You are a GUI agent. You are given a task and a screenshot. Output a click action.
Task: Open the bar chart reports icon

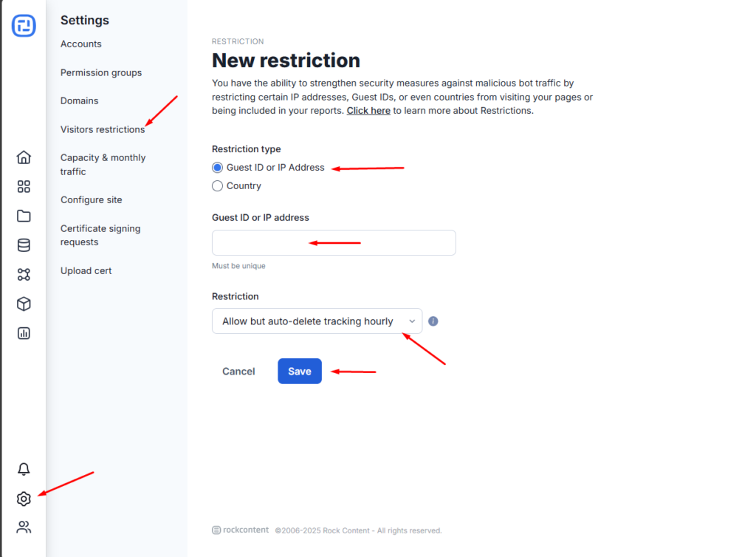click(24, 333)
